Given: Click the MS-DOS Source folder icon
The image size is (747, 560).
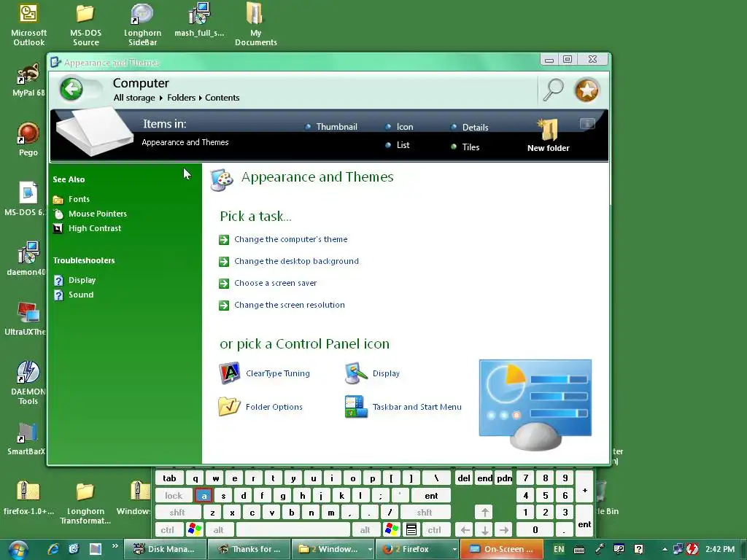Looking at the screenshot, I should pyautogui.click(x=86, y=25).
